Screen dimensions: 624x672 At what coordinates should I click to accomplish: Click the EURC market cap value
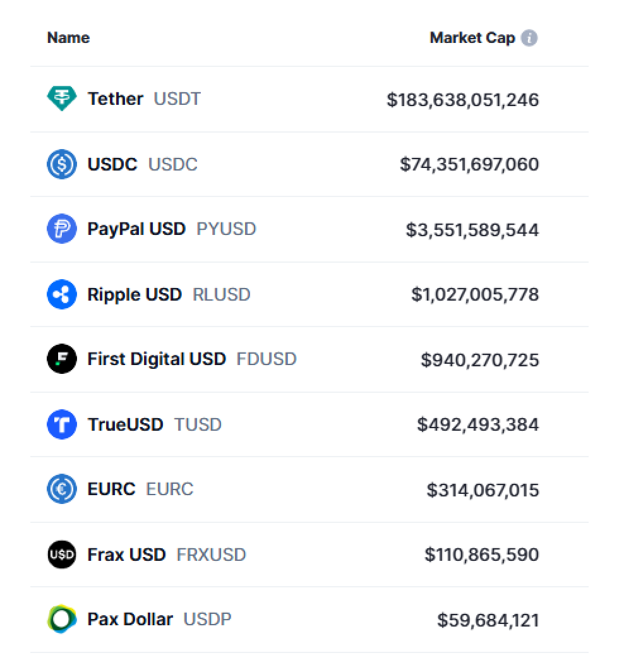click(x=483, y=490)
